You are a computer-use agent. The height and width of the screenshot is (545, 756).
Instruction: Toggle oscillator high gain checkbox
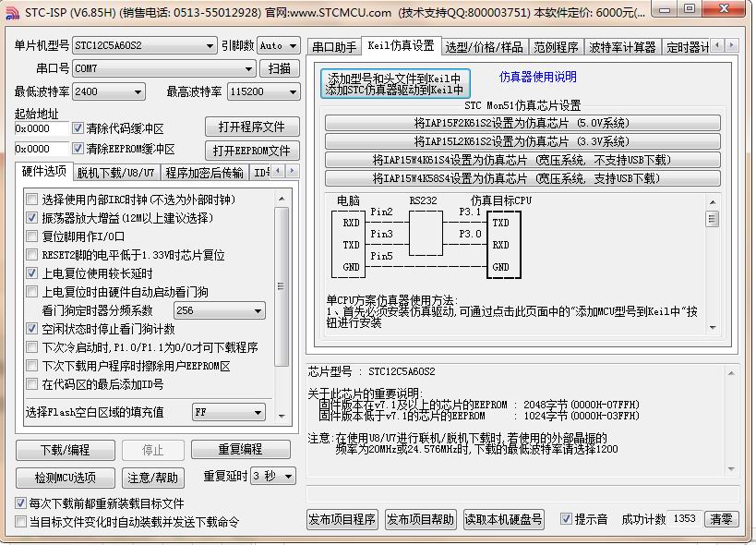point(31,217)
